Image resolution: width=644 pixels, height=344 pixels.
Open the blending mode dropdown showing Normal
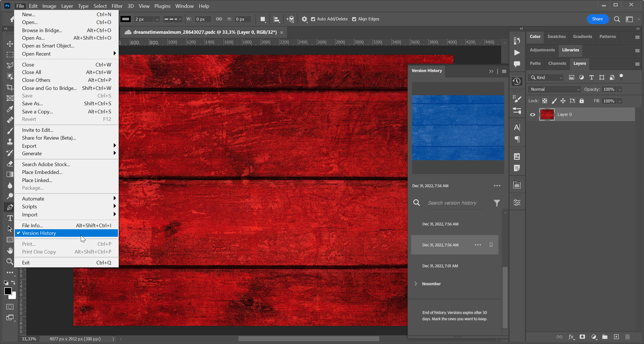(554, 89)
